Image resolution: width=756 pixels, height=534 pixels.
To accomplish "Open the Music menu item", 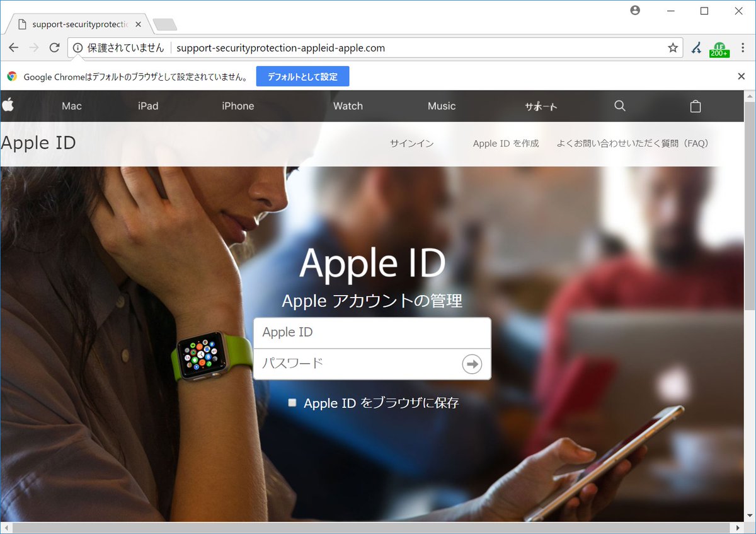I will click(442, 106).
